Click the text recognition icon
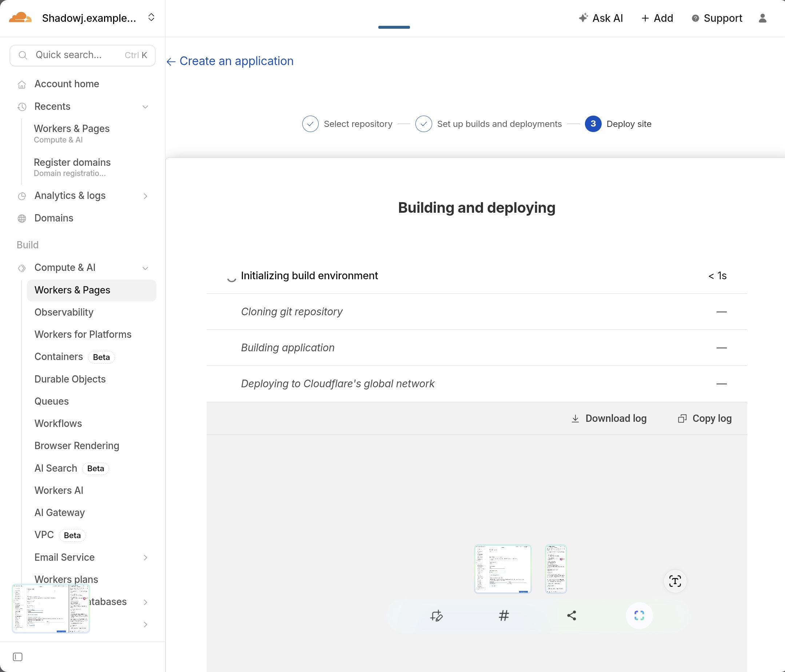Screen dimensions: 785x672 (675, 581)
